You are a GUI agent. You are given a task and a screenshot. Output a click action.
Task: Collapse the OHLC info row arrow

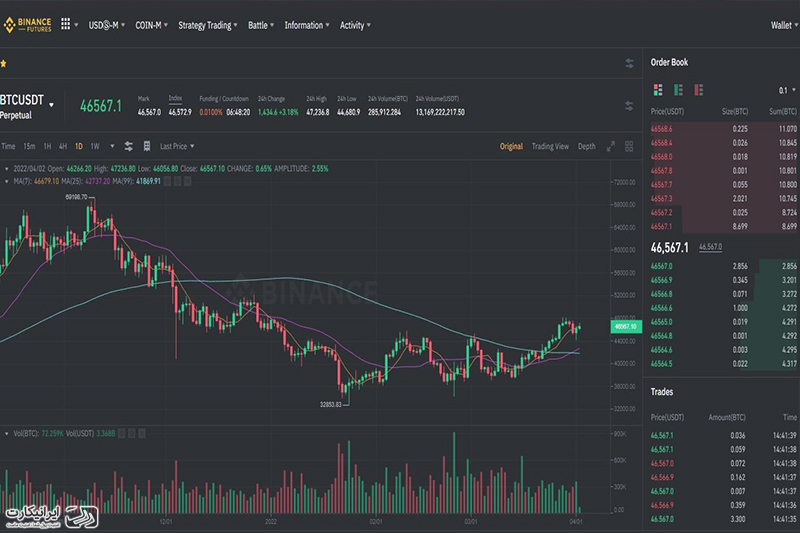pos(7,169)
